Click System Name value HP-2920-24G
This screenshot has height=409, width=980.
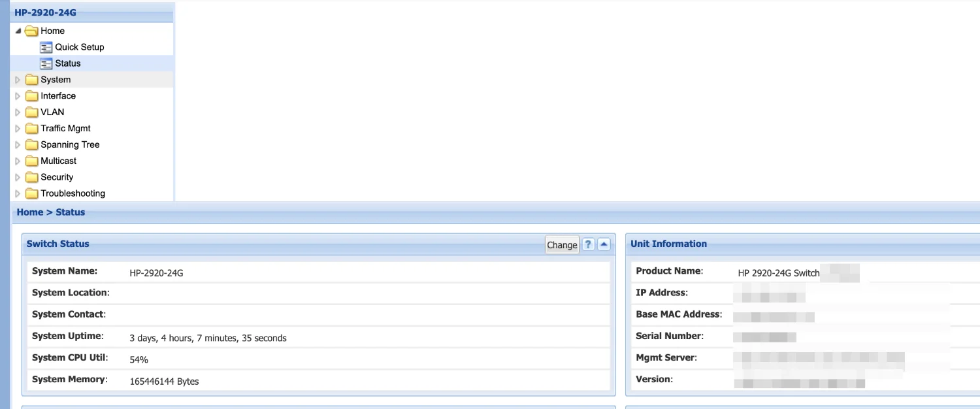click(156, 273)
